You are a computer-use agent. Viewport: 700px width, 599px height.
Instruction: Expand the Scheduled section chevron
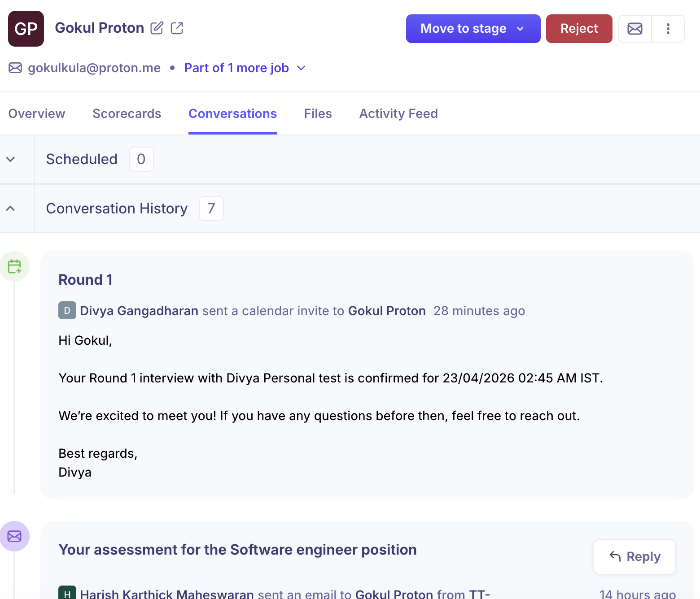point(11,159)
